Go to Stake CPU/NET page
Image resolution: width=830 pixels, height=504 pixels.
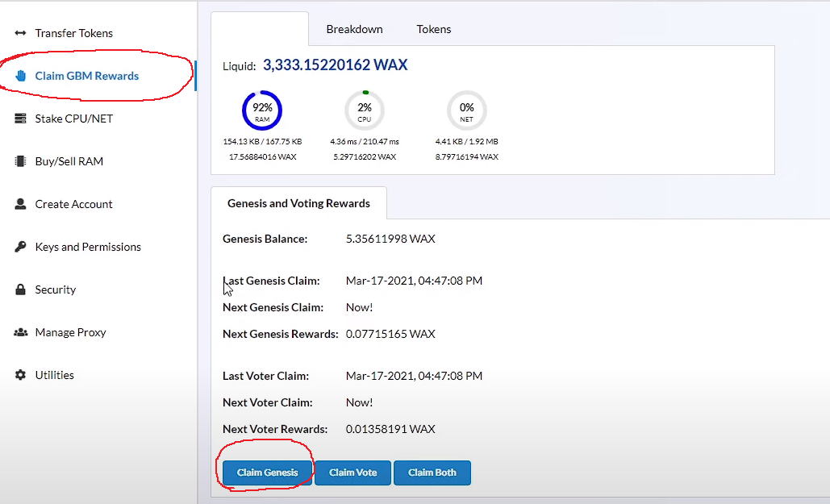[x=73, y=119]
